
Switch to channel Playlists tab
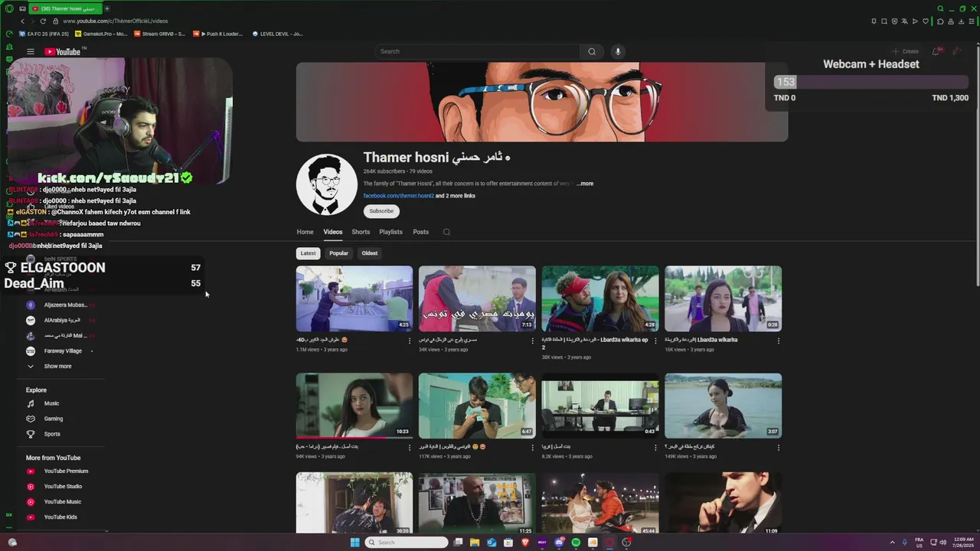(x=390, y=232)
